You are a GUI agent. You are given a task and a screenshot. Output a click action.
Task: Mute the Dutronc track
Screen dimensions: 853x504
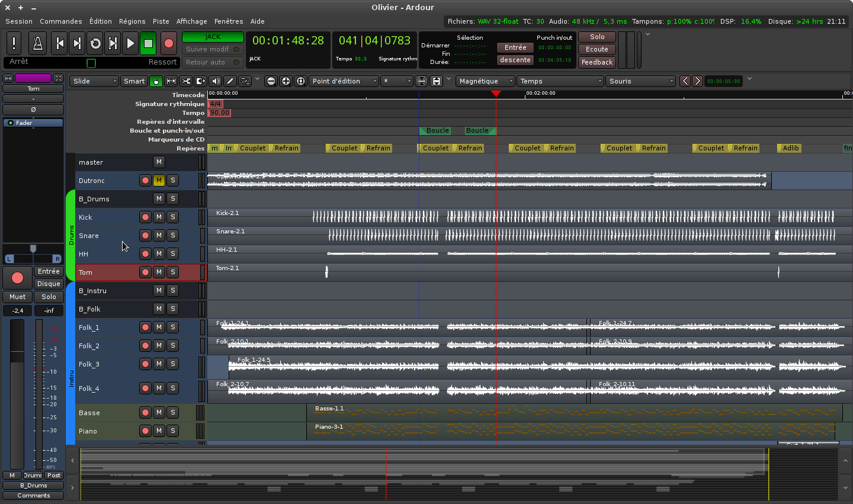159,180
